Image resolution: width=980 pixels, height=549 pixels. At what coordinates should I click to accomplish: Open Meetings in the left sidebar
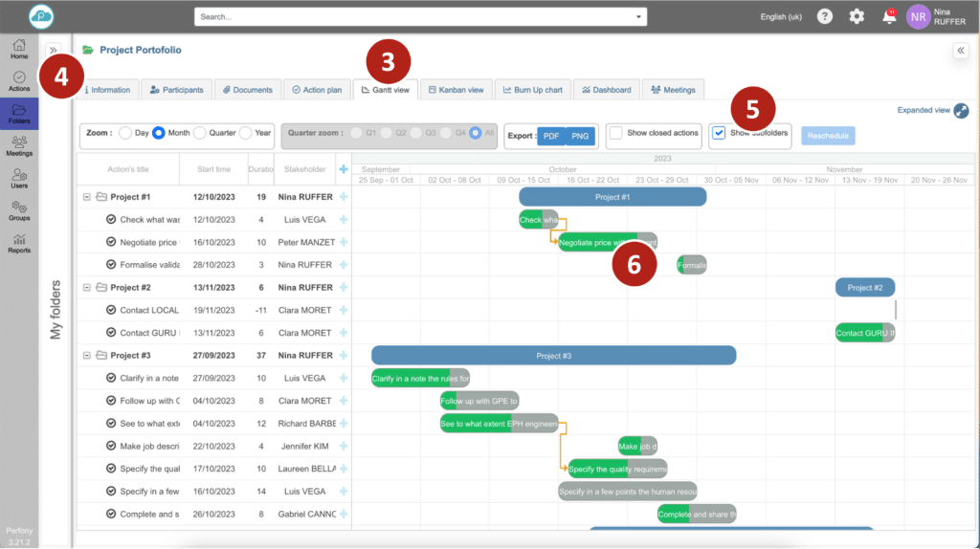tap(19, 145)
